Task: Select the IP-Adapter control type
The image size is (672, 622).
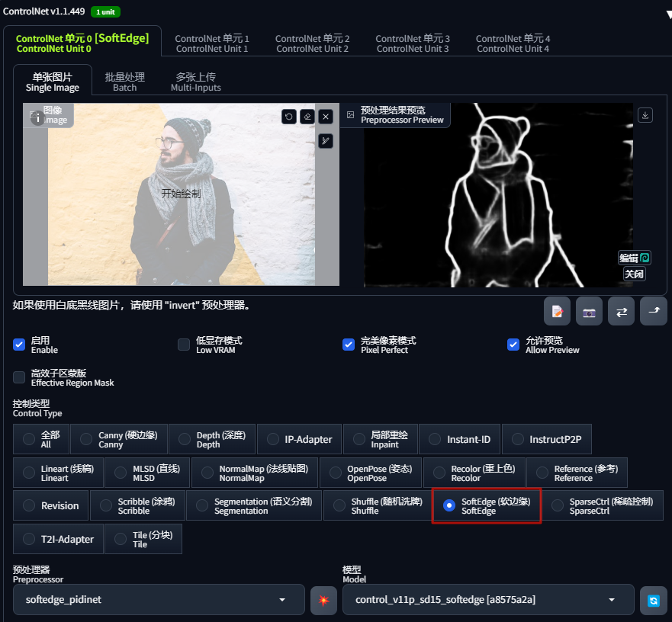Action: click(299, 439)
